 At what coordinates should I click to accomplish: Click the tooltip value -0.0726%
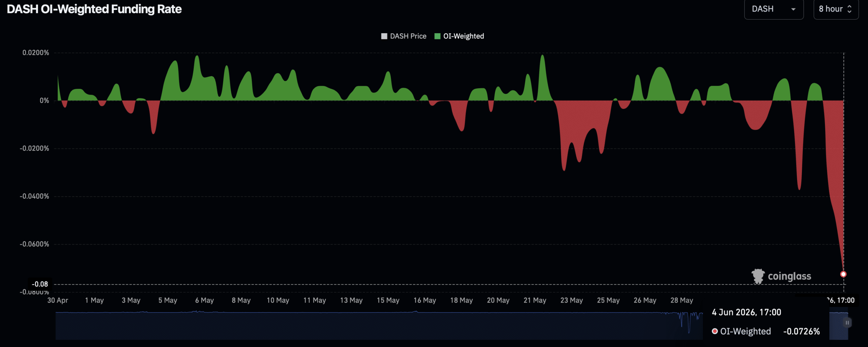[x=802, y=331]
